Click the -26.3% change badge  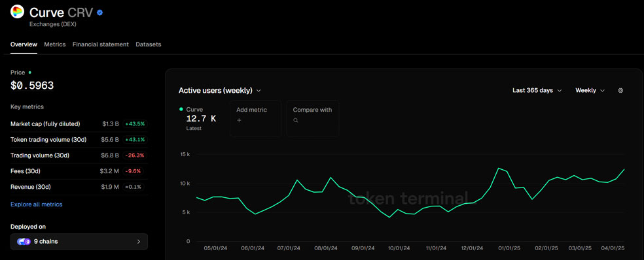135,155
